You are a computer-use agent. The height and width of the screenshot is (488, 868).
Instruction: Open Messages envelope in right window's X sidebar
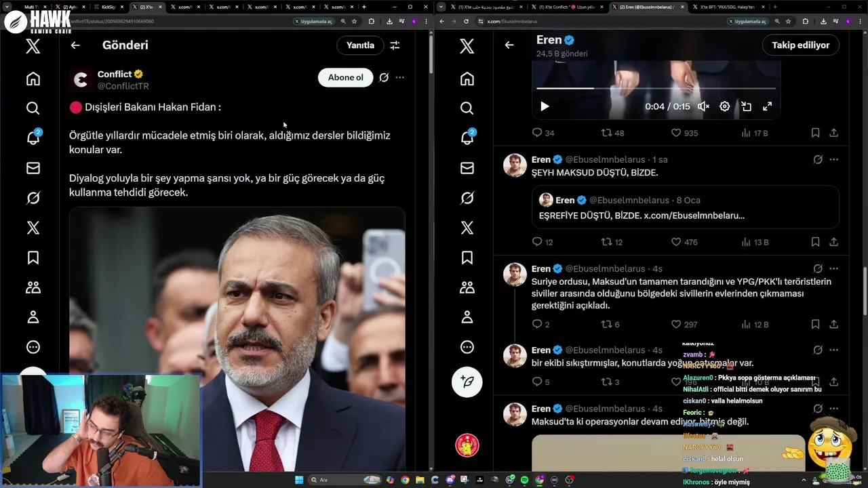pos(467,168)
